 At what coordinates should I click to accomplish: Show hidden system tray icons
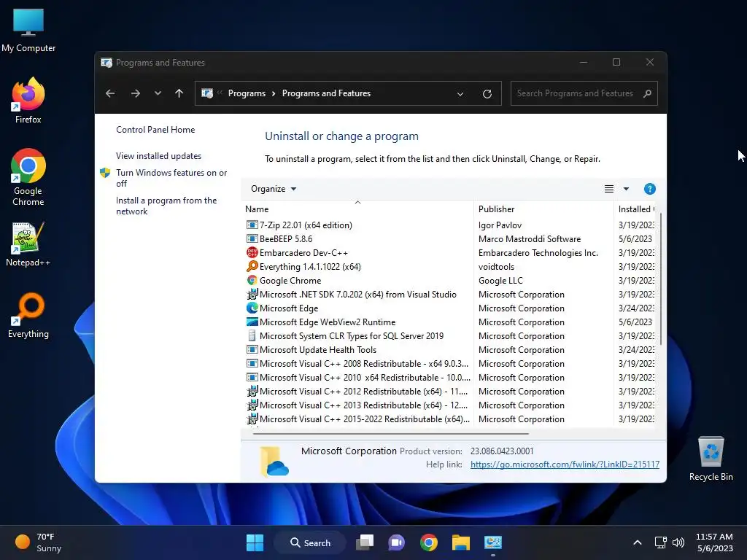637,542
